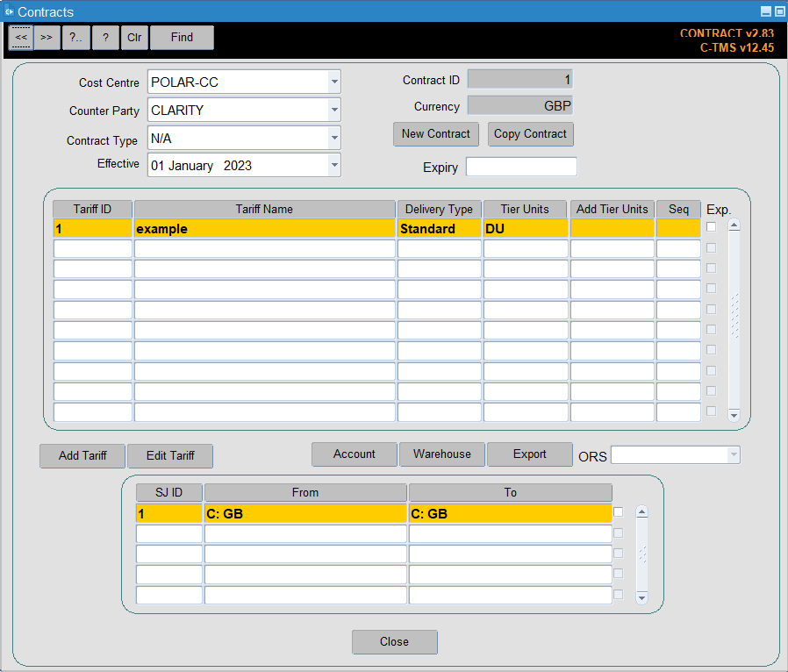This screenshot has width=788, height=672.
Task: Select Tier Units cell 'DU'
Action: pos(525,228)
